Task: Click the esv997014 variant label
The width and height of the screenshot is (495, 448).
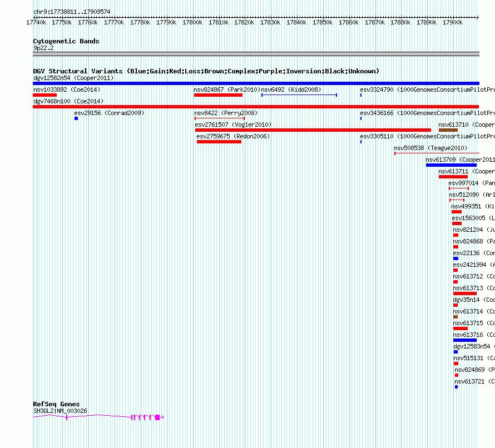Action: (472, 183)
